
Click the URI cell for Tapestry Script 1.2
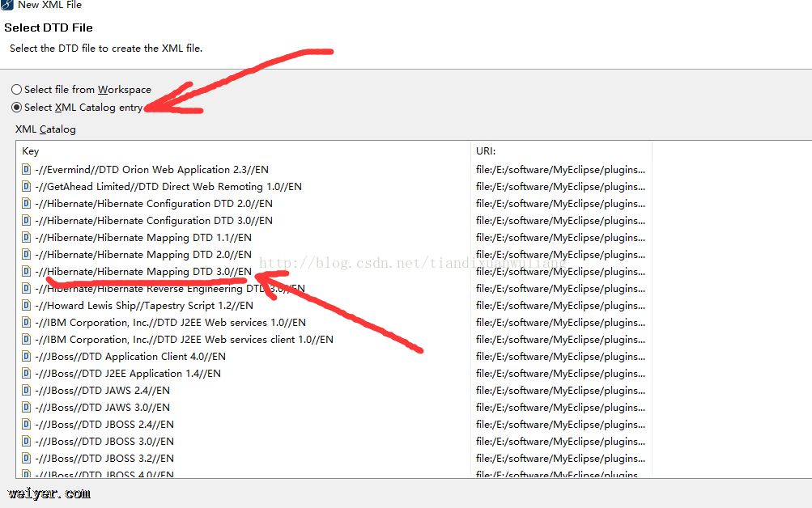[561, 306]
